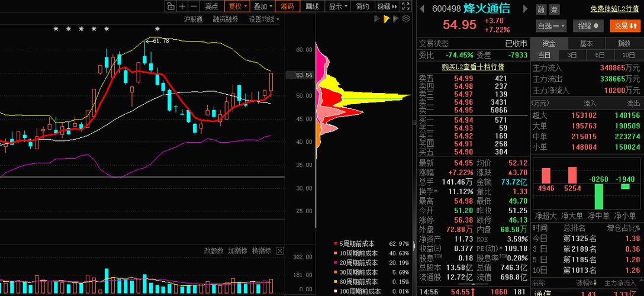Click the orange 30周期前成本 legend swatch
This screenshot has height=296, width=644.
click(336, 272)
